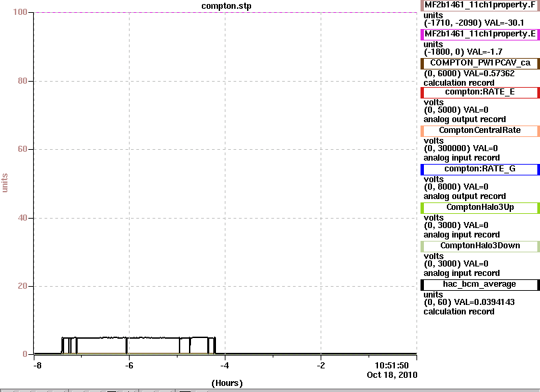Click the 40 tick label on y-axis
540x392 pixels.
[22, 218]
